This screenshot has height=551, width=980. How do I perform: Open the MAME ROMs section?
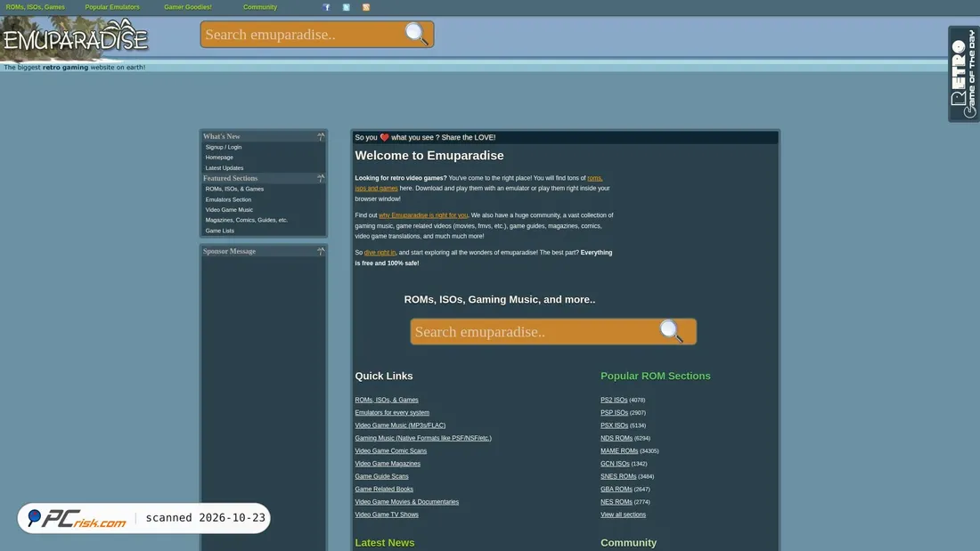[619, 451]
